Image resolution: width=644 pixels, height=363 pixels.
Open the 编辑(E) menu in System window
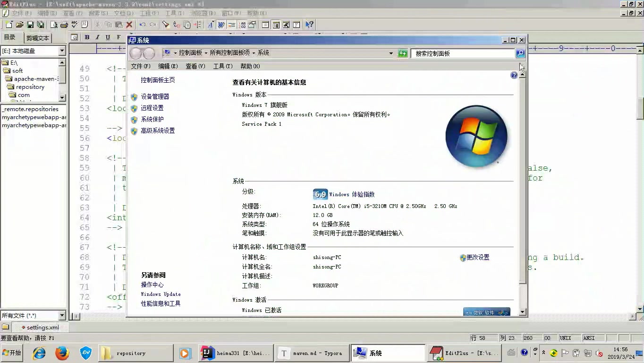168,66
